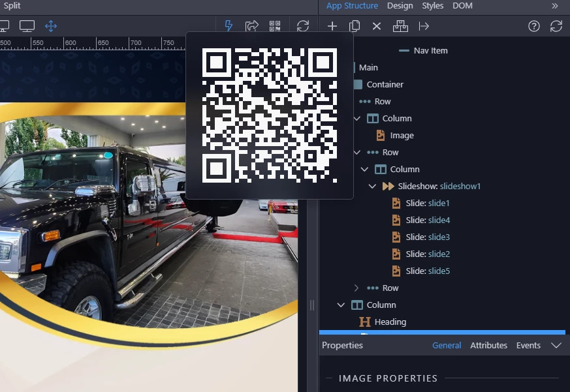570x392 pixels.
Task: Click the image icon beside slide4
Action: [396, 220]
